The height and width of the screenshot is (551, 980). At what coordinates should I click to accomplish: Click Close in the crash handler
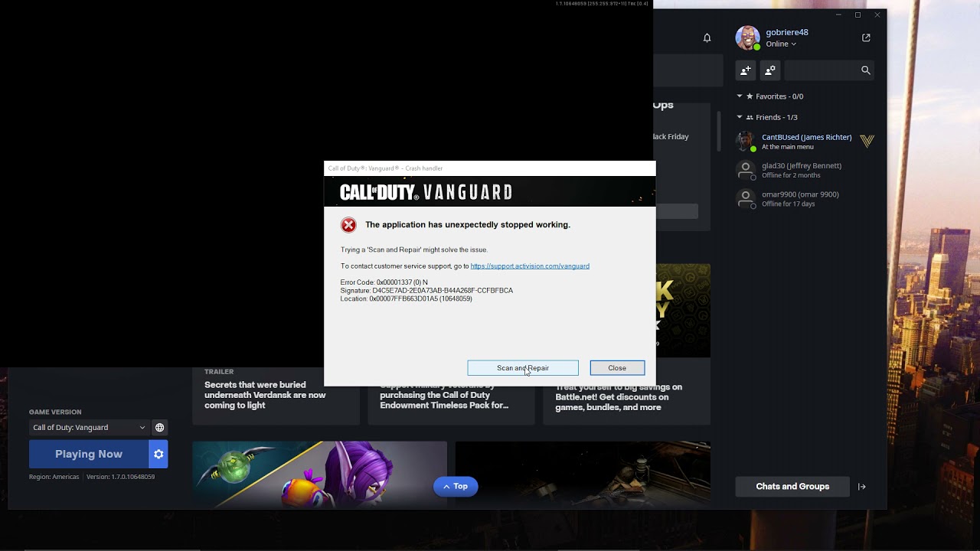coord(617,368)
